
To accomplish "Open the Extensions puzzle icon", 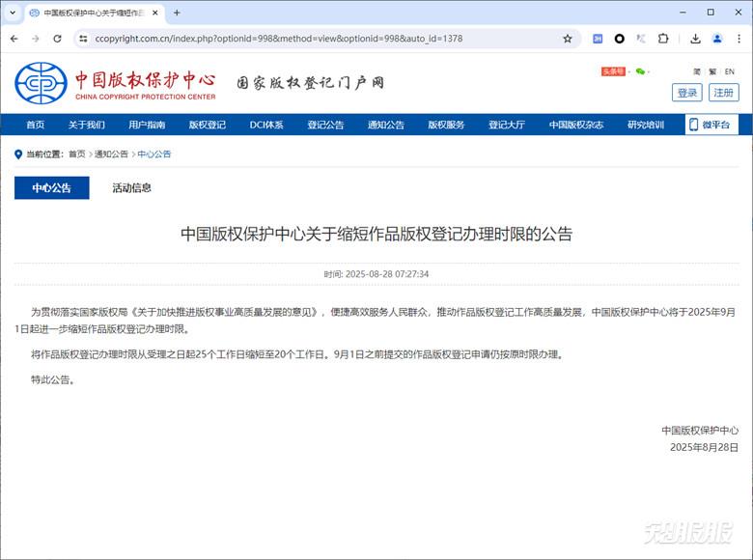I will (x=663, y=39).
